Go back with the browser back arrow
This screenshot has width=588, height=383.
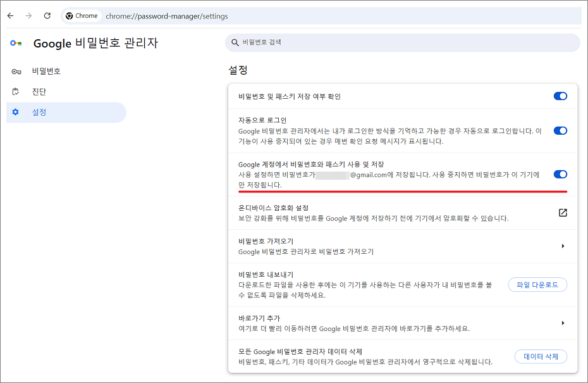[11, 16]
